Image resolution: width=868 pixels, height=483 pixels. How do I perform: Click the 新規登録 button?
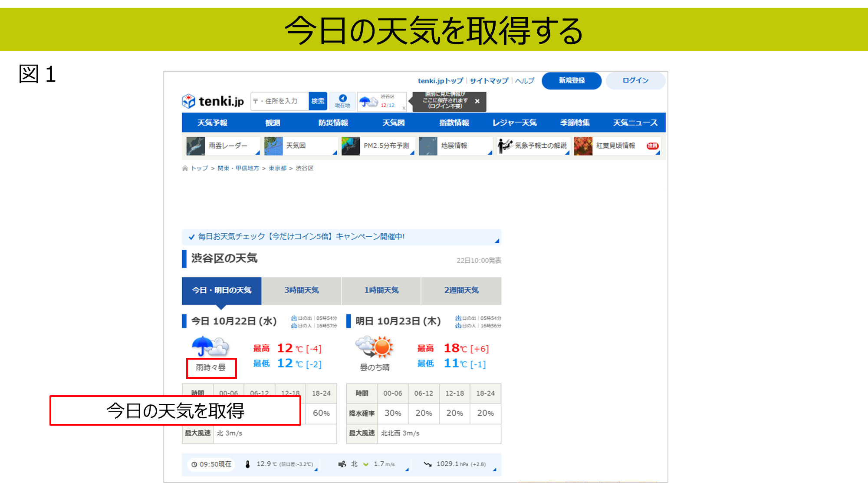(571, 80)
